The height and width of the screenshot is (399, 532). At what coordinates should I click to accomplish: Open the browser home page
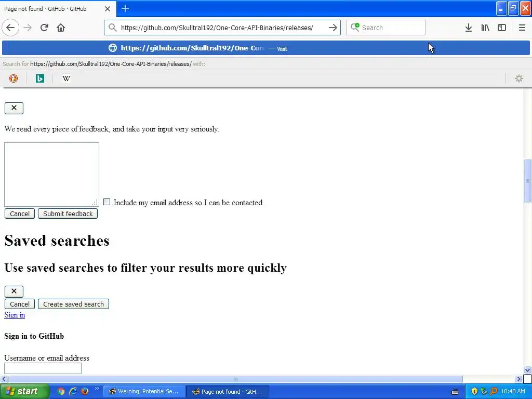coord(61,28)
